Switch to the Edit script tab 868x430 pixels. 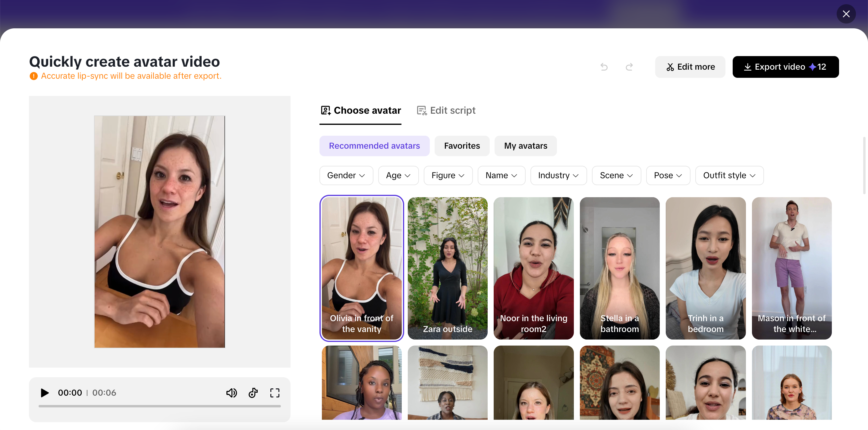tap(446, 110)
